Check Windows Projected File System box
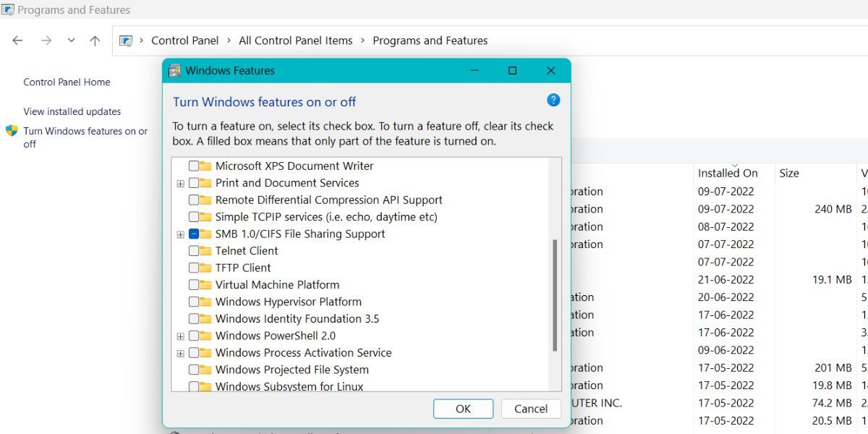This screenshot has height=434, width=868. pyautogui.click(x=194, y=370)
